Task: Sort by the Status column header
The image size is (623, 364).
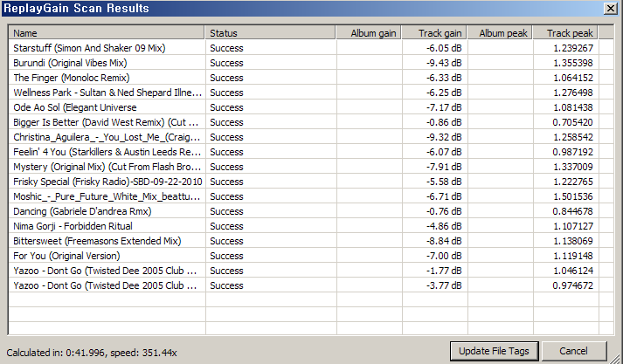Action: [x=270, y=33]
